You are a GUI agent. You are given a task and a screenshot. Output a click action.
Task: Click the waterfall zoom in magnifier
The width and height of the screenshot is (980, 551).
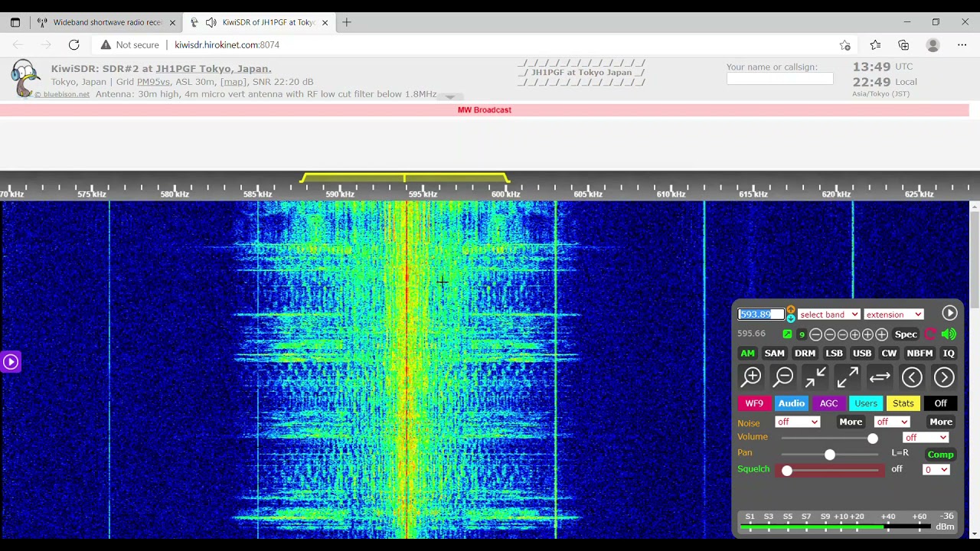751,377
